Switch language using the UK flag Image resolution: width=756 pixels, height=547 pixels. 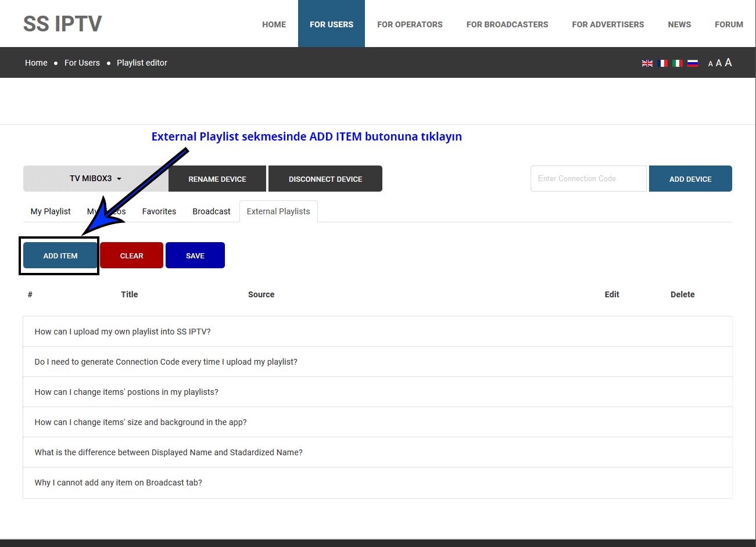point(647,63)
